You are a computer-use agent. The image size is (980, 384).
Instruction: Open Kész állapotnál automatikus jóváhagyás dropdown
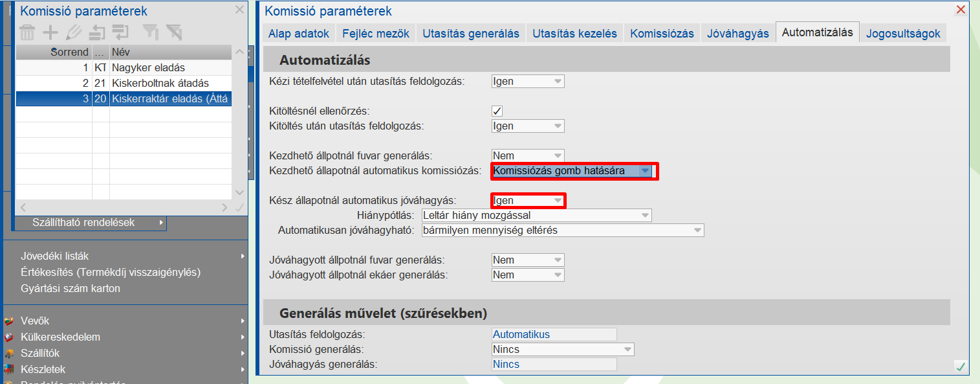(x=528, y=201)
